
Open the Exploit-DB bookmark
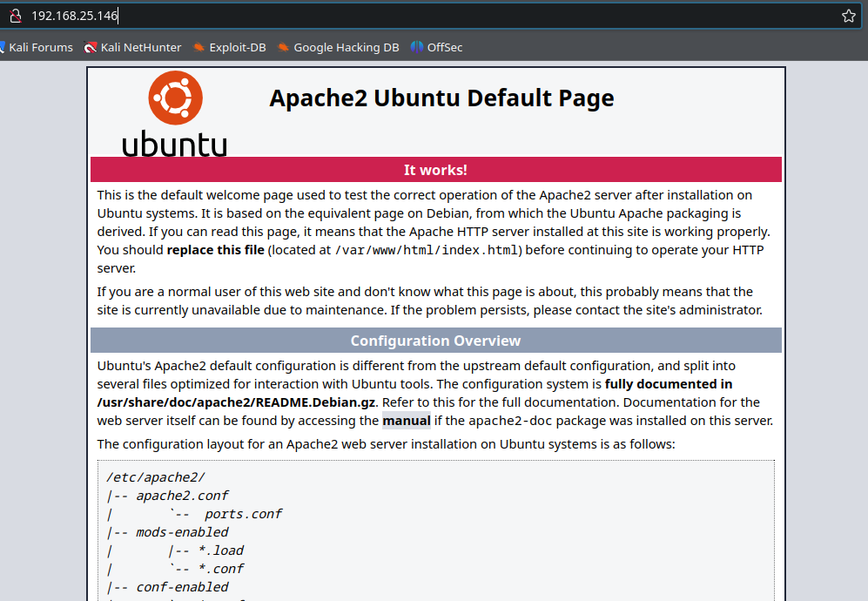coord(229,48)
